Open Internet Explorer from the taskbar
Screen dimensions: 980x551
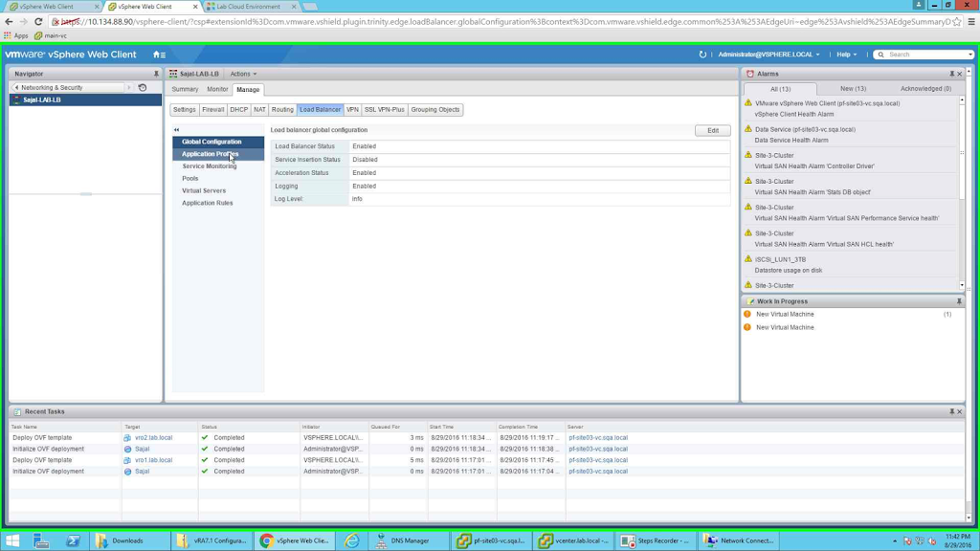[352, 541]
